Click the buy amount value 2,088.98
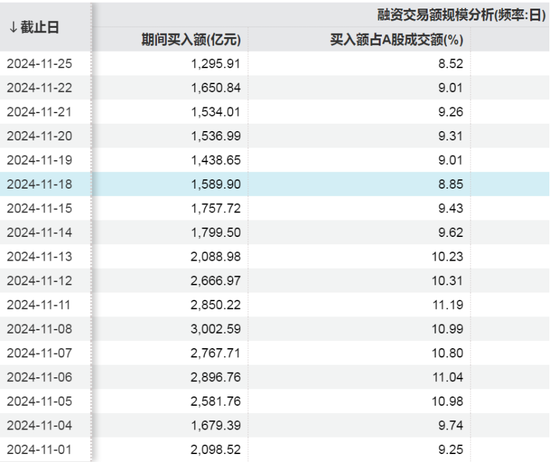Screen dimensions: 550x462 coord(216,257)
